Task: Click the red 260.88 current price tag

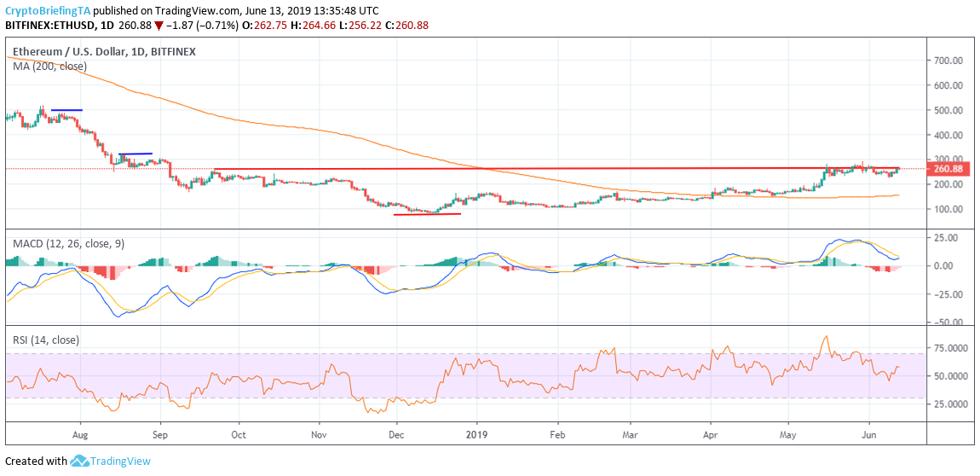Action: [948, 168]
